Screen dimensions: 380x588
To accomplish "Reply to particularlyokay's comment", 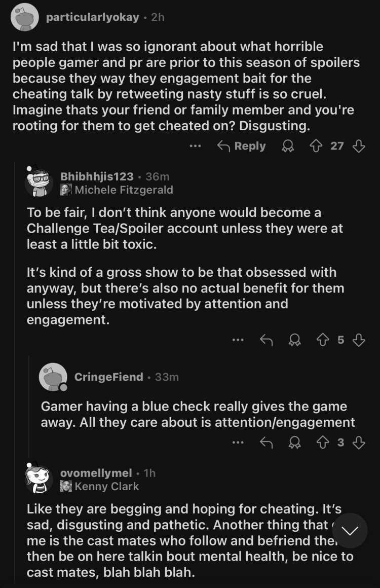I will pos(242,146).
